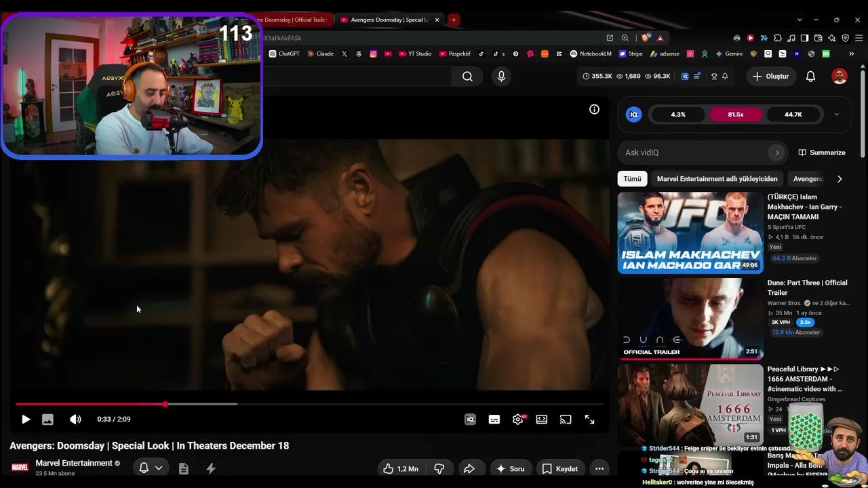Screen dimensions: 868x488
Task: Toggle subtitles on the video player
Action: coord(494,420)
